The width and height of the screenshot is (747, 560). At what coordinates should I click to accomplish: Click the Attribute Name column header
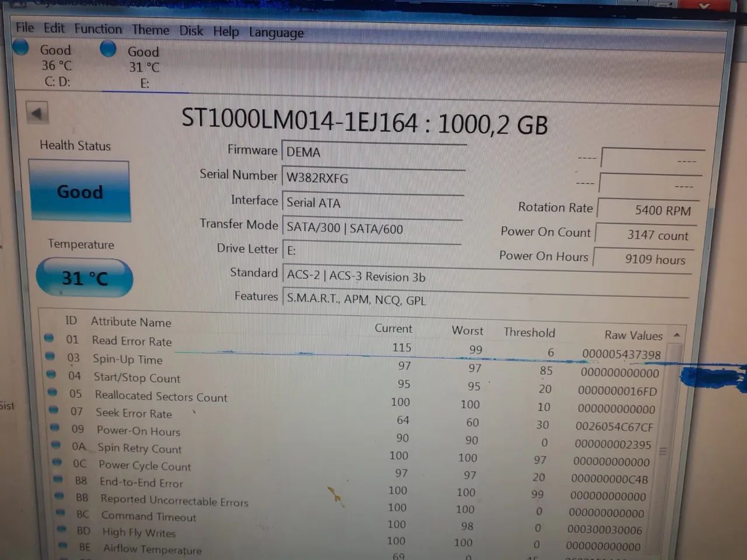click(x=131, y=322)
